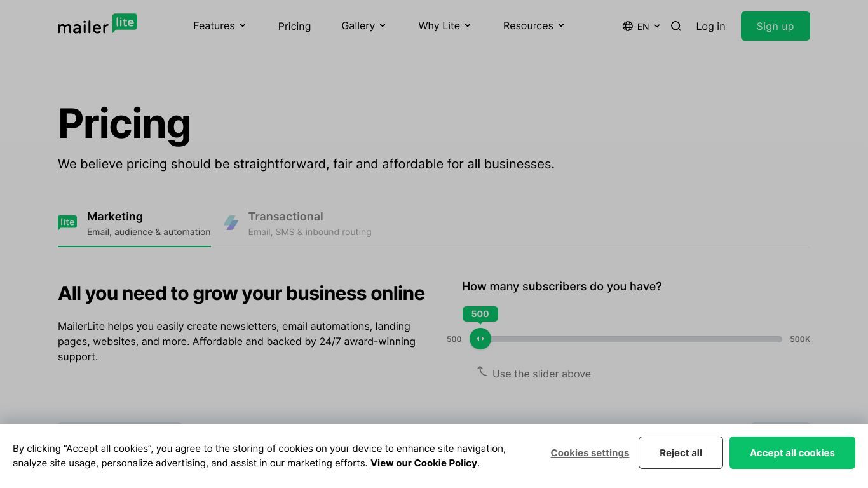Open View our Cookie Policy link
868x488 pixels.
point(424,463)
